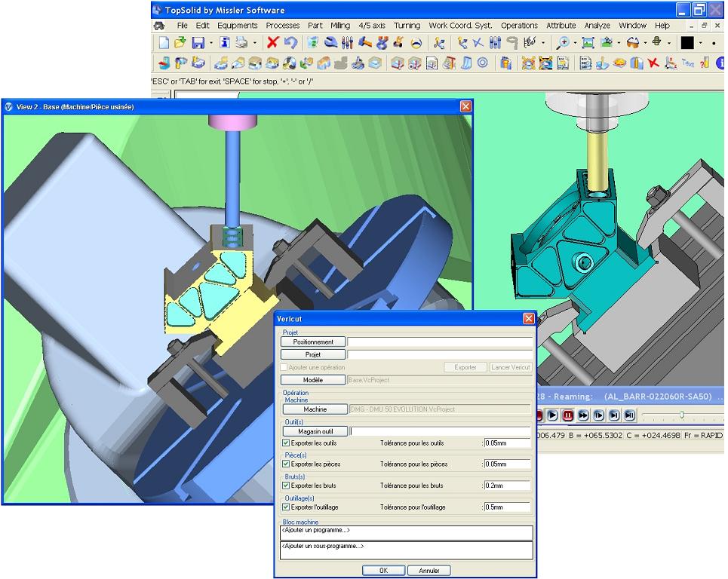728x579 pixels.
Task: Open the Work Coord. Syst. menu
Action: [460, 26]
